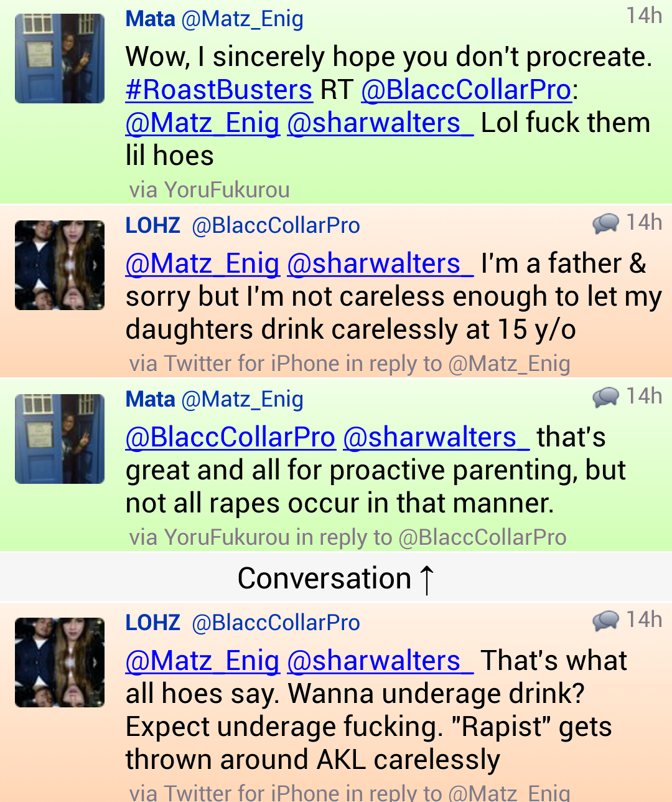Click the "Mata @Matz_Enig" author name on the #RoastBusters tweet
This screenshot has height=802, width=672.
pos(214,19)
